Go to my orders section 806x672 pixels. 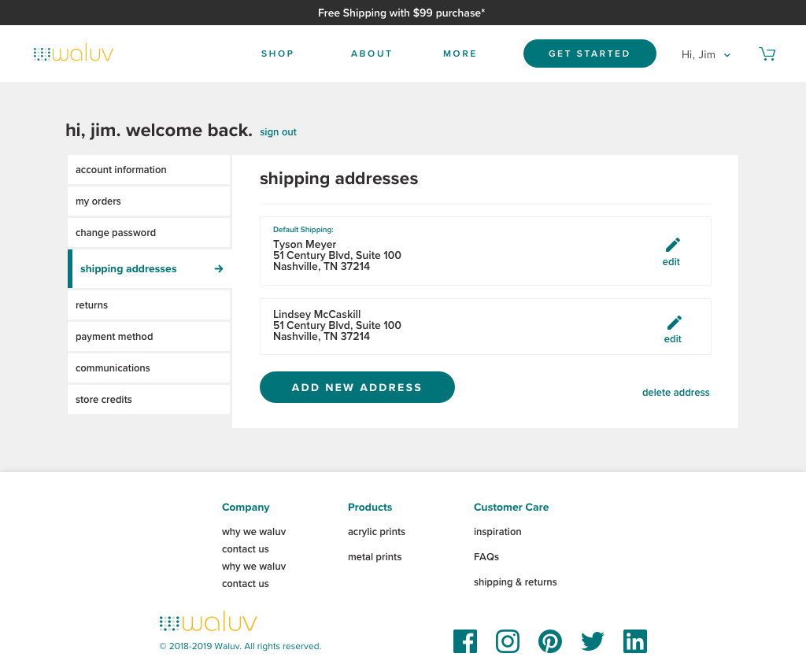149,201
